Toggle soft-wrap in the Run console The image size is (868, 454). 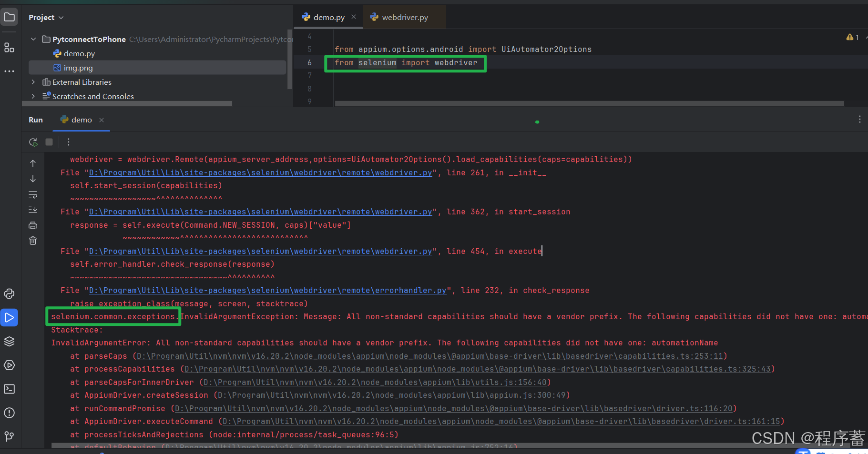[33, 194]
